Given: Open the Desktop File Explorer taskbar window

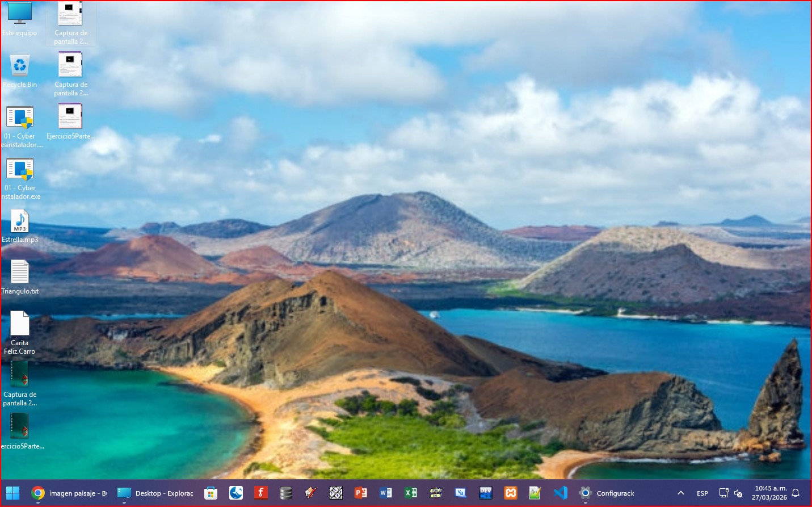Looking at the screenshot, I should [155, 493].
